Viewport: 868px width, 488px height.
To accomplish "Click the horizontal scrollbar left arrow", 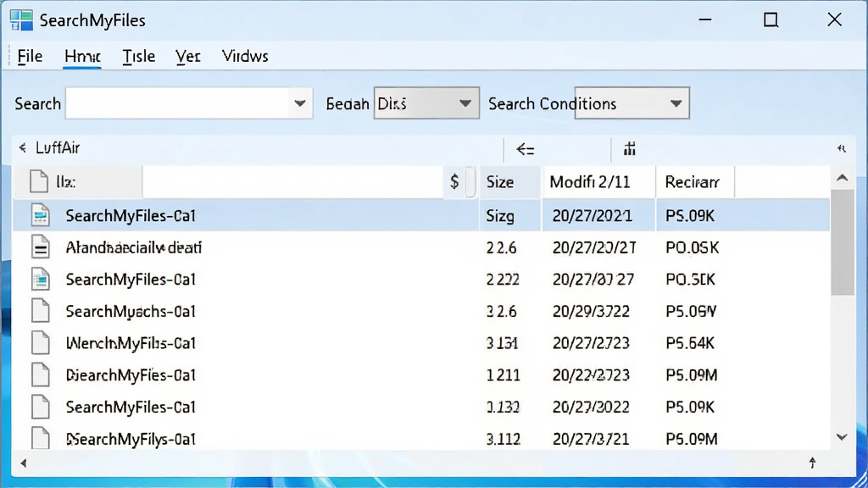I will (x=23, y=463).
